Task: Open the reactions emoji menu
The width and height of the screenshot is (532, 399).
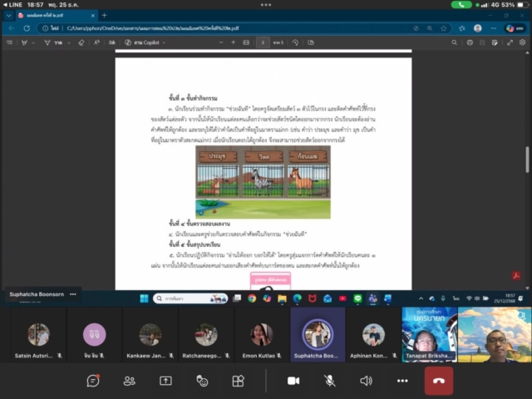Action: (x=202, y=381)
